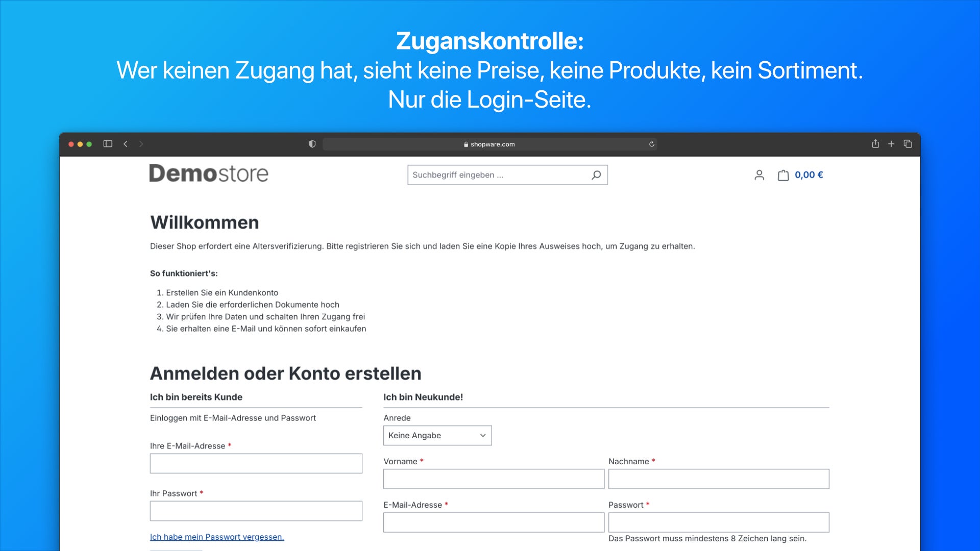
Task: Click the Demostore logo
Action: coord(208,173)
